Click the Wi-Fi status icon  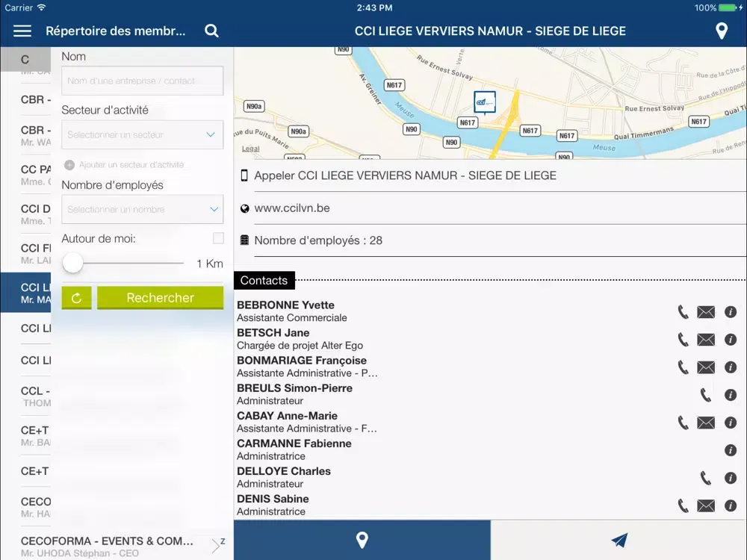41,7
